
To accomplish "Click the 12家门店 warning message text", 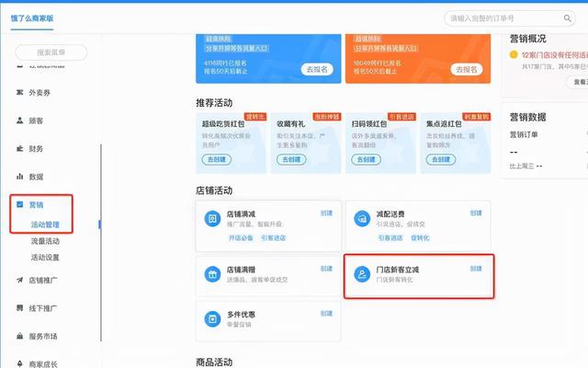I will [555, 55].
